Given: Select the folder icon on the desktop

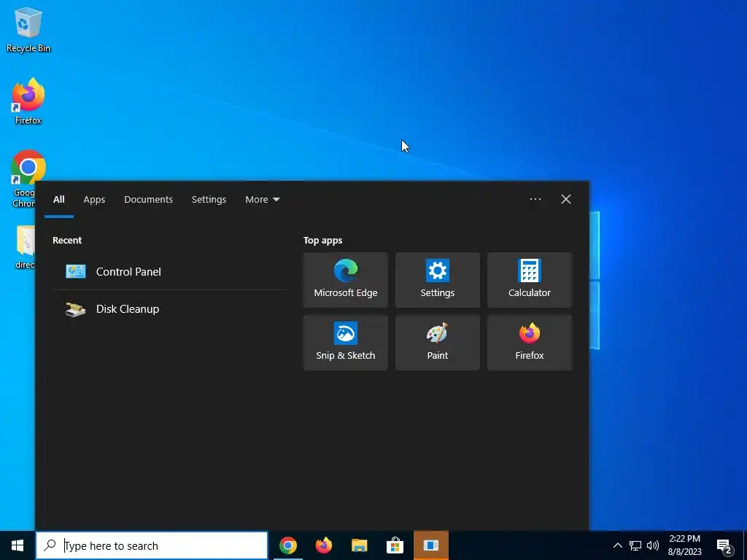Looking at the screenshot, I should (x=25, y=248).
